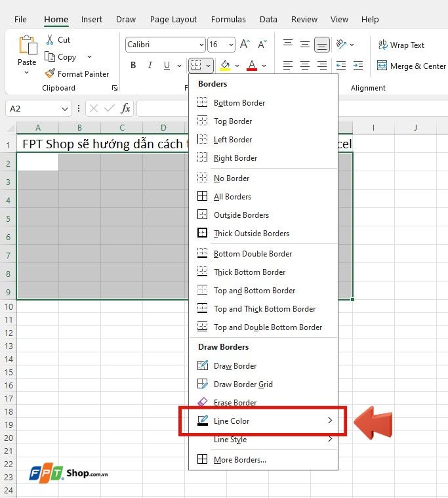This screenshot has width=448, height=498.
Task: Choose Top Border from menu
Action: click(x=263, y=121)
